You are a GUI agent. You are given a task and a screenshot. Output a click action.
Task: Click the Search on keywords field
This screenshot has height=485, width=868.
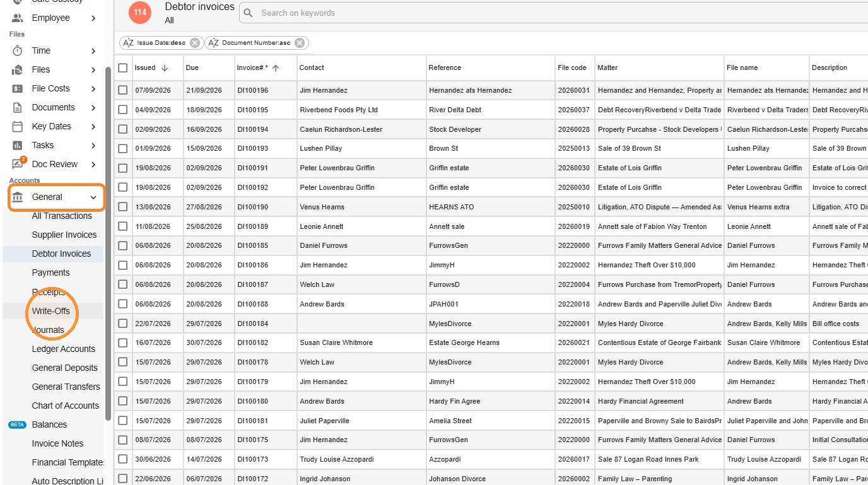553,13
